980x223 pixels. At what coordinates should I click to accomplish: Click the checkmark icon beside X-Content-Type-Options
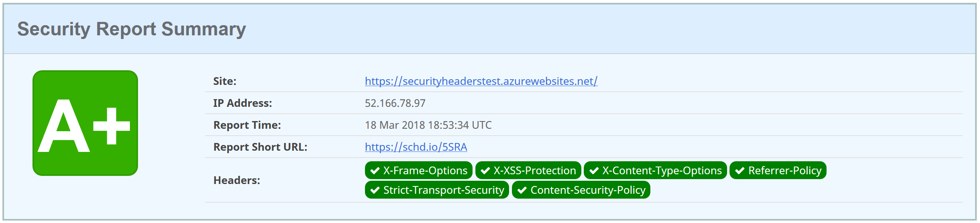594,171
